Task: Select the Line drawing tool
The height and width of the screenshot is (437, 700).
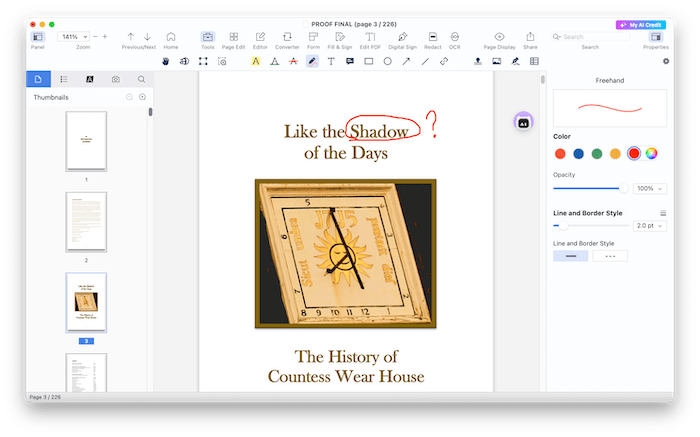Action: (425, 61)
